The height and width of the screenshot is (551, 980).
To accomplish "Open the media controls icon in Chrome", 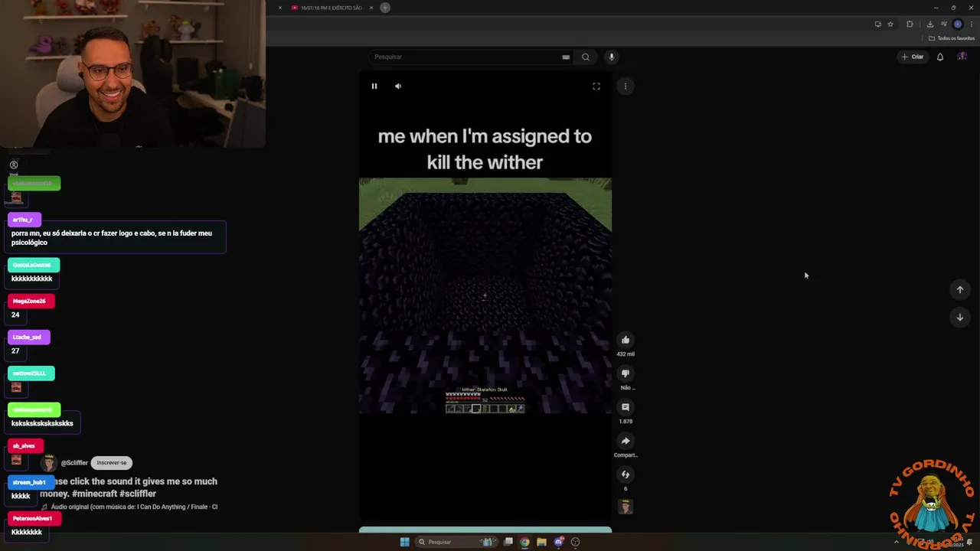I will (x=944, y=24).
